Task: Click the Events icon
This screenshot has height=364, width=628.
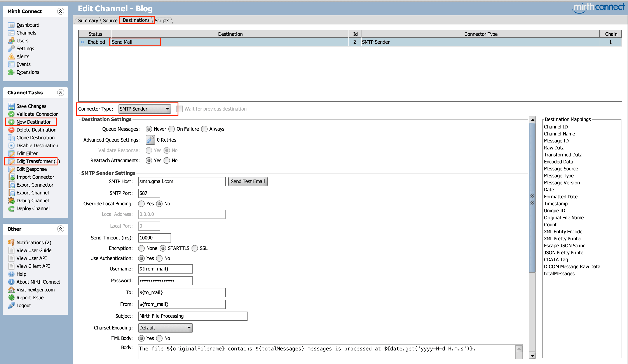Action: coord(11,64)
